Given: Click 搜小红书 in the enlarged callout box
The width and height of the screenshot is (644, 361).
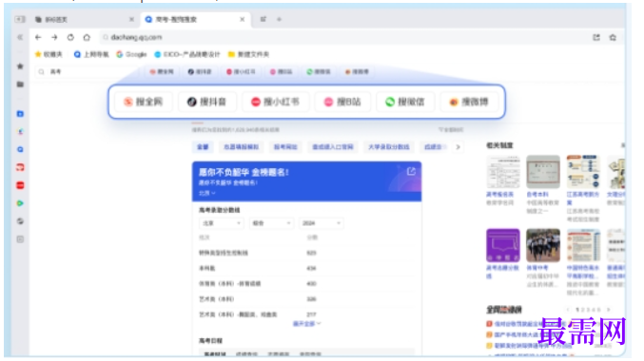Looking at the screenshot, I should click(275, 102).
